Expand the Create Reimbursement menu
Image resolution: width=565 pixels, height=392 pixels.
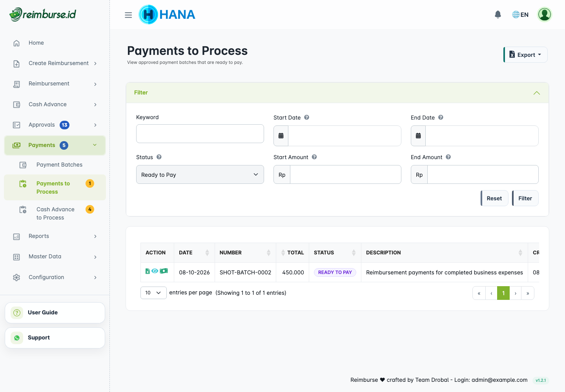point(55,63)
